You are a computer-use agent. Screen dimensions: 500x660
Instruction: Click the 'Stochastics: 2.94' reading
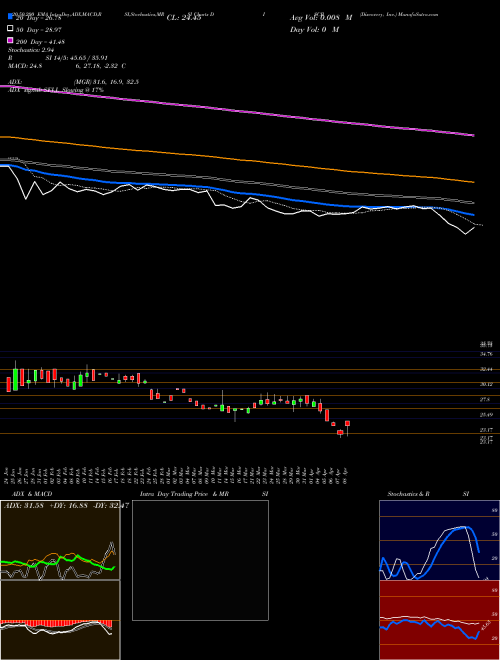pos(29,50)
